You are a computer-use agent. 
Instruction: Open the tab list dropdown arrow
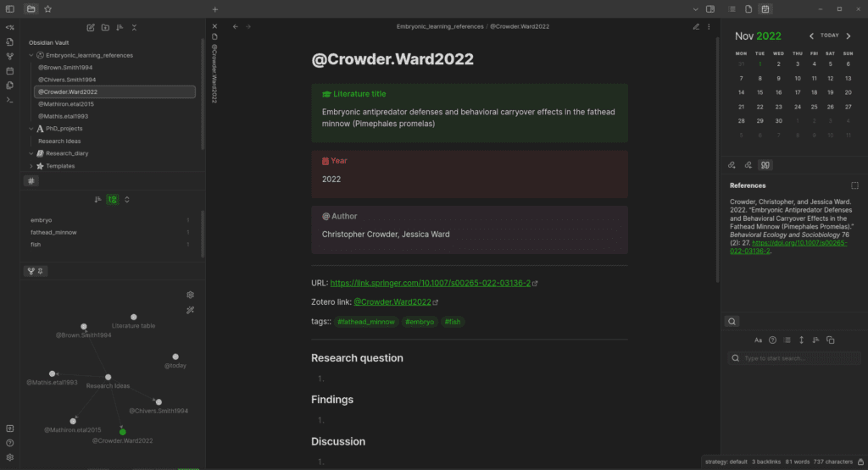(x=696, y=9)
